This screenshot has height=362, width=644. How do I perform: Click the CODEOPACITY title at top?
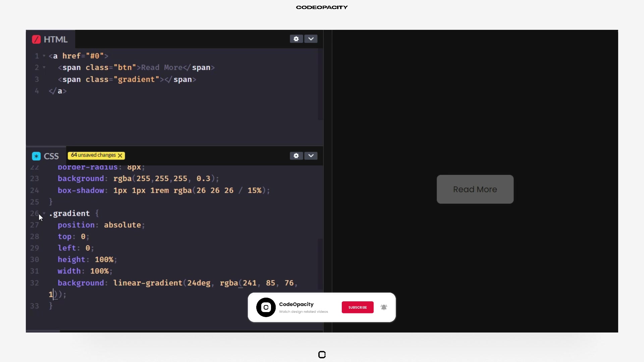point(322,7)
